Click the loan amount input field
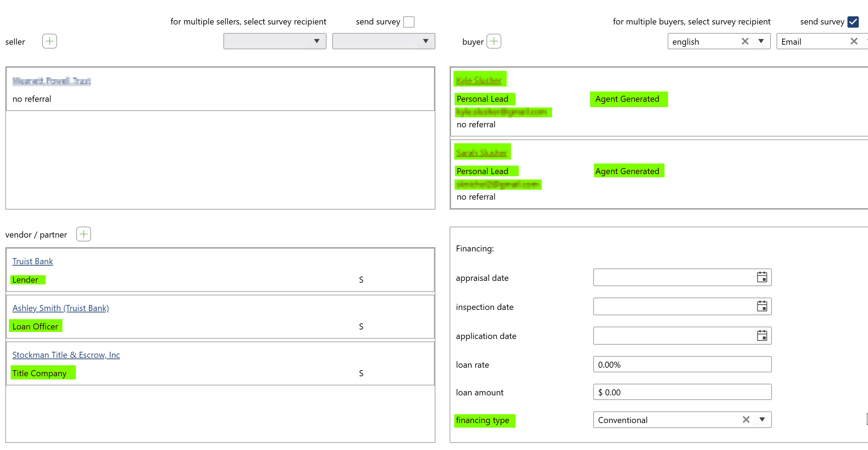868x450 pixels. click(682, 392)
